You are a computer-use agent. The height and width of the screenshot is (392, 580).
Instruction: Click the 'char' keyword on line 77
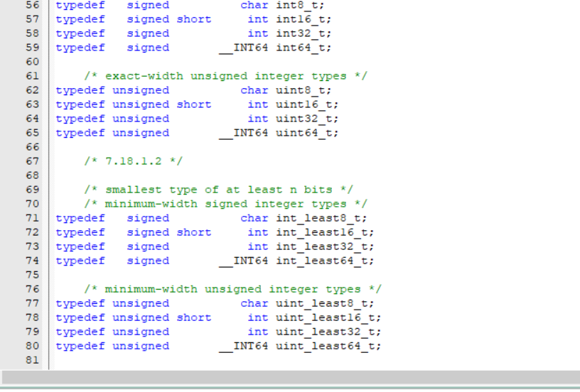tap(254, 304)
